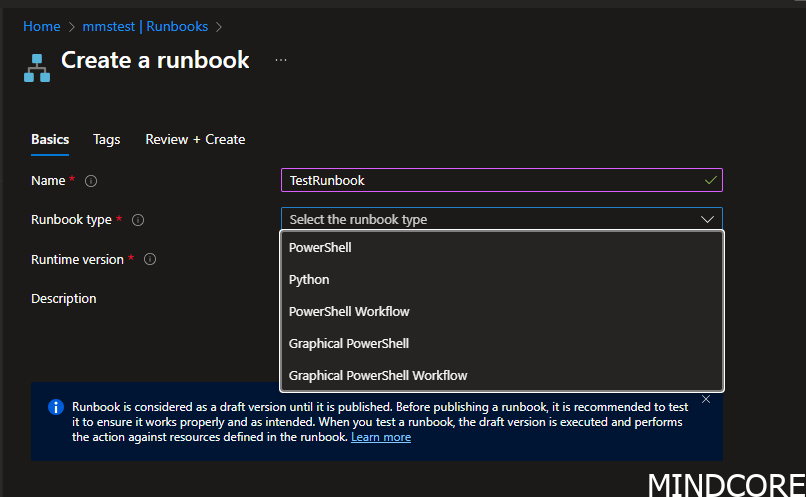Choose Graphical PowerShell Workflow option

click(x=378, y=375)
